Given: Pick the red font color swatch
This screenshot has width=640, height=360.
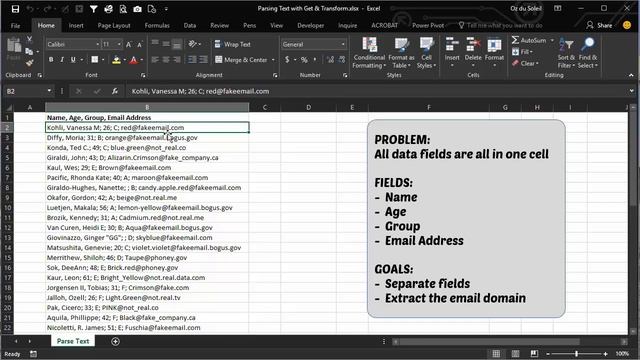Looking at the screenshot, I should [x=133, y=60].
